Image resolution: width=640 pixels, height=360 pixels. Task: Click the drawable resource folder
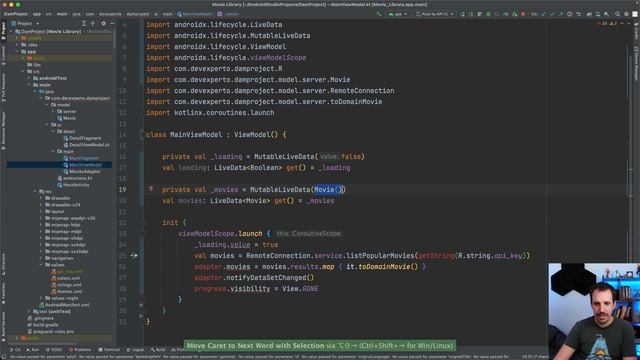(57, 198)
